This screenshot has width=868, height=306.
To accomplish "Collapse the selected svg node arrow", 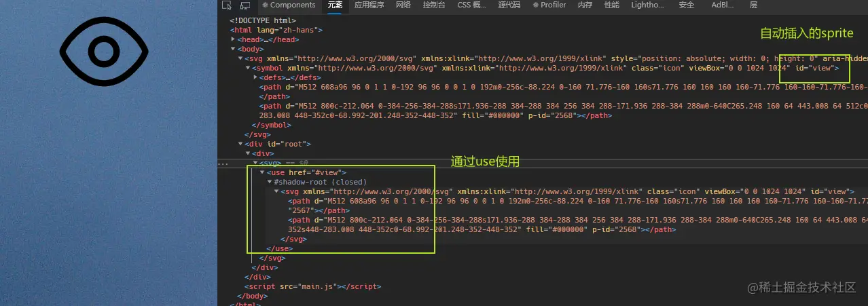I will pos(255,164).
